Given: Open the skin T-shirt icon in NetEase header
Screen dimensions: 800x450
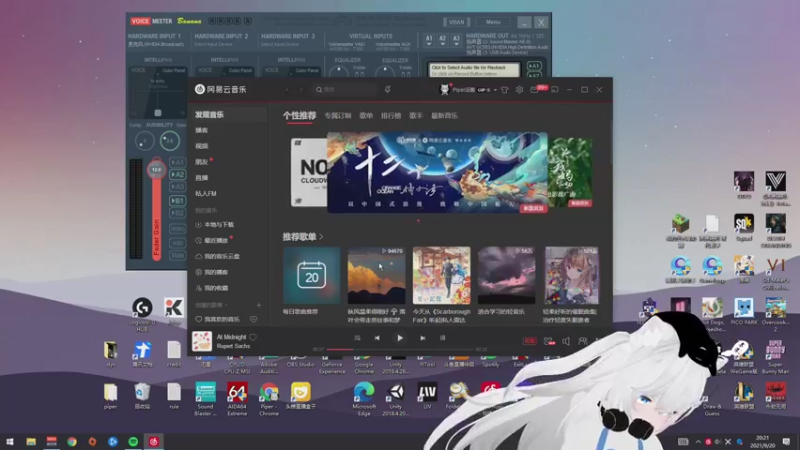Looking at the screenshot, I should point(505,90).
